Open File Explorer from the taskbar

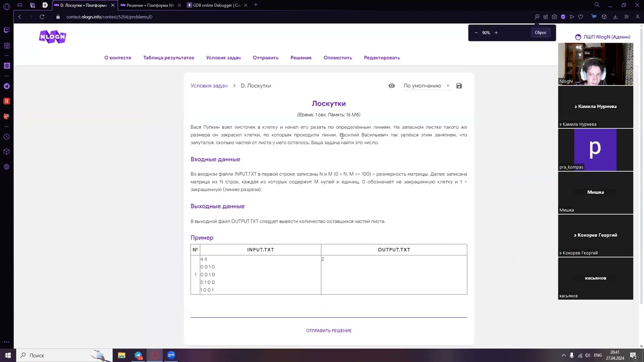point(122,355)
